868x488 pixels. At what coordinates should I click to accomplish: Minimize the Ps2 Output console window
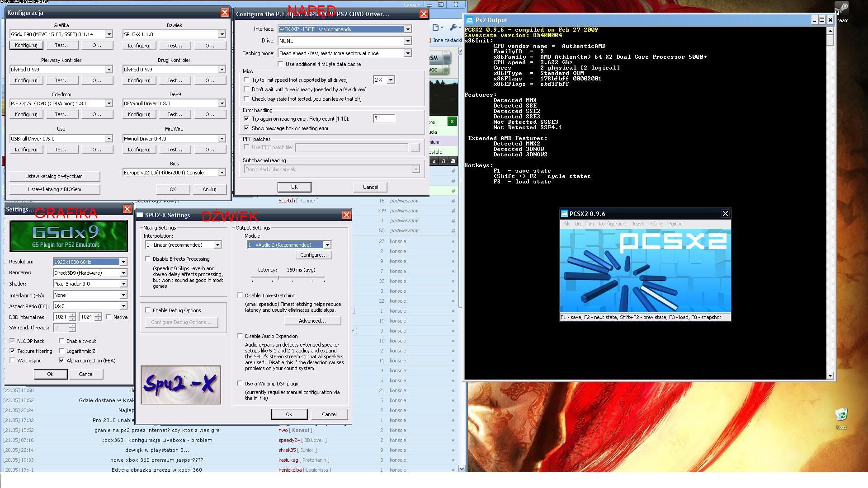814,20
